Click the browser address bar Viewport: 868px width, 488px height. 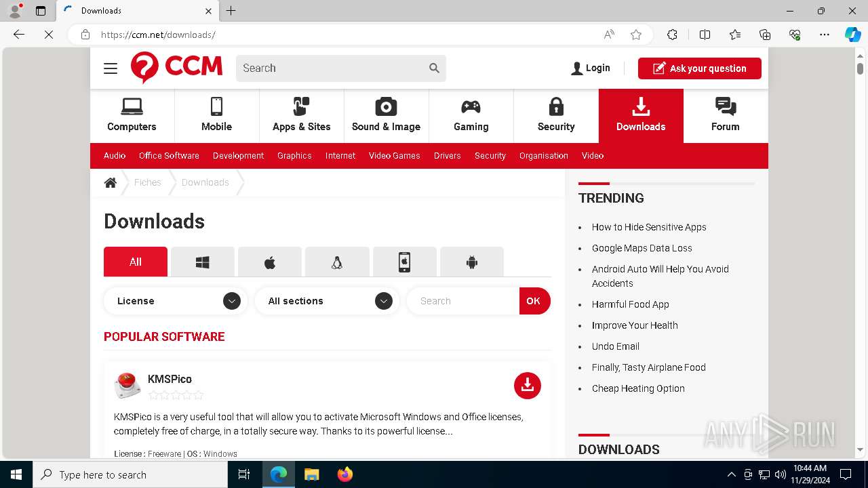346,35
